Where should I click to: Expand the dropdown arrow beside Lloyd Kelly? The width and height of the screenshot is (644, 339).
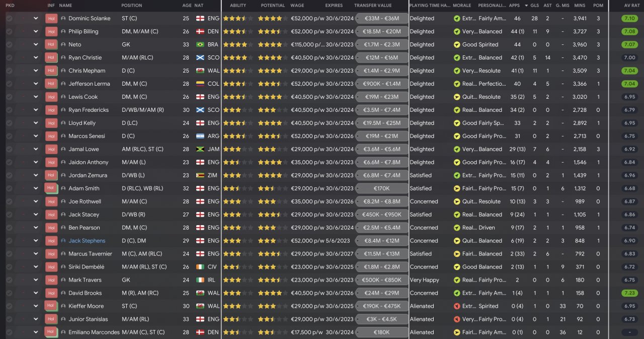[x=36, y=123]
